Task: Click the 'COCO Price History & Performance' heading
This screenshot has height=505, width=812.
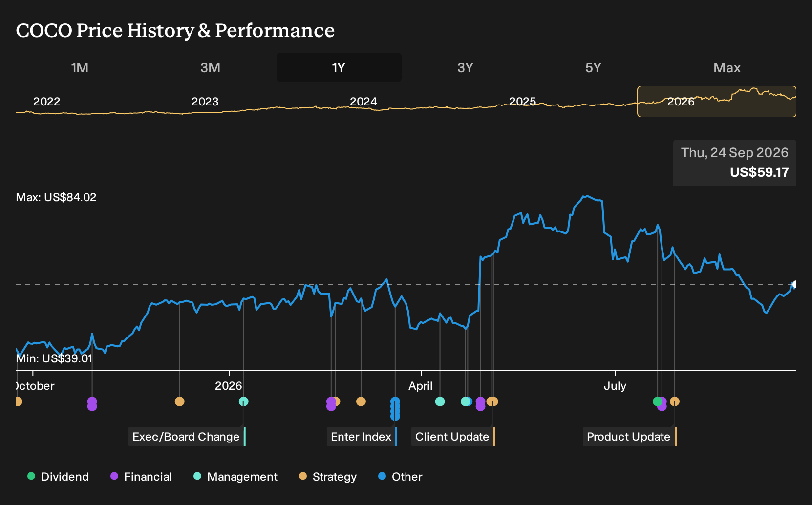Action: 175,30
